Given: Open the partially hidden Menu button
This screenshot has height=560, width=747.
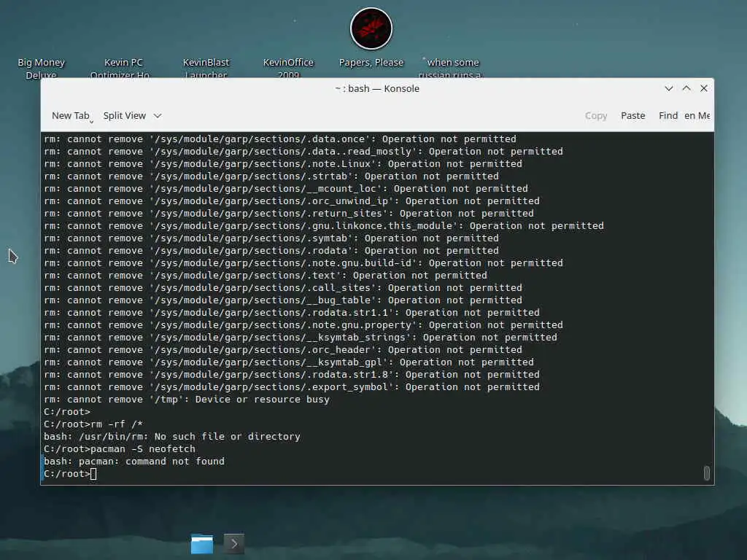Looking at the screenshot, I should (697, 116).
